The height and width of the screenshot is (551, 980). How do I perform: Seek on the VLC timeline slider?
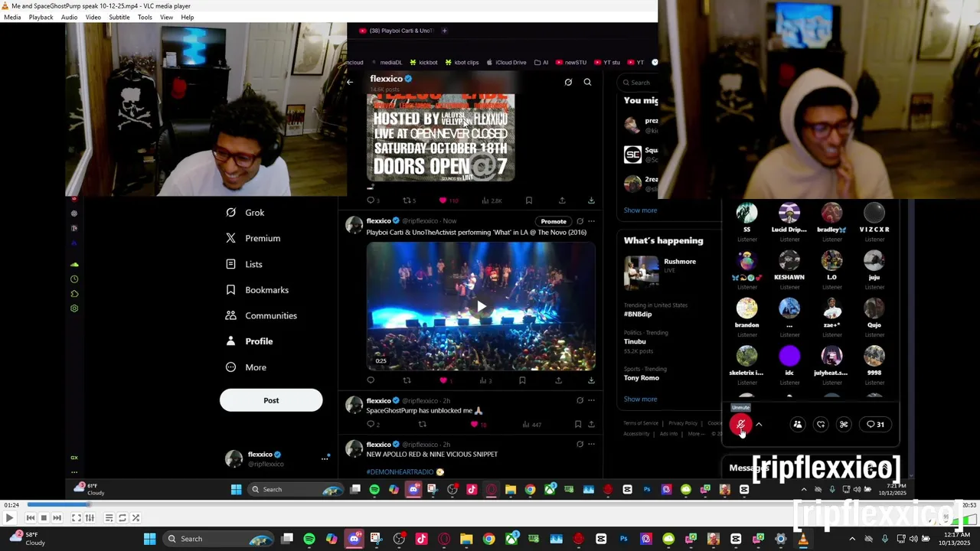point(490,505)
